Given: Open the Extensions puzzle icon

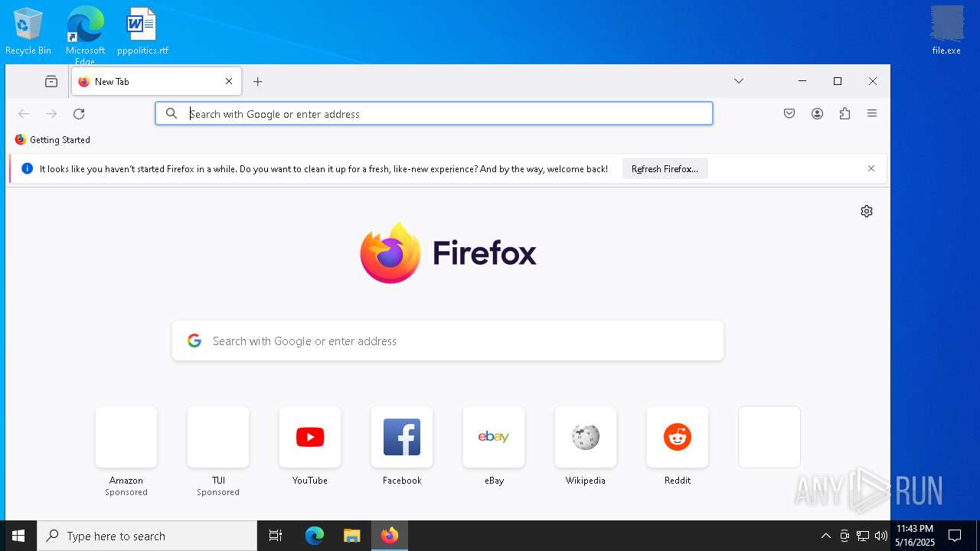Looking at the screenshot, I should pos(844,113).
